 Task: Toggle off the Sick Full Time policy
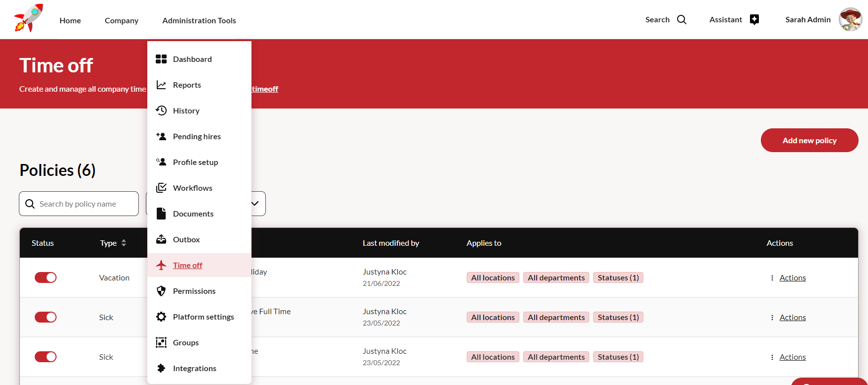click(46, 317)
